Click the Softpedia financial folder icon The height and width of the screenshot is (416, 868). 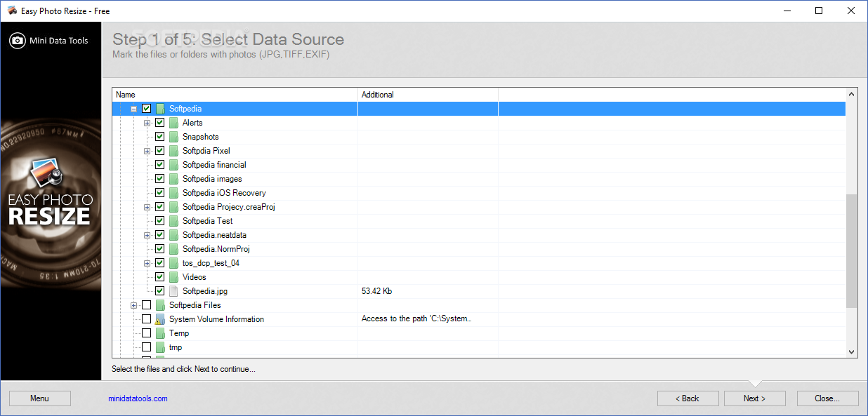tap(173, 165)
